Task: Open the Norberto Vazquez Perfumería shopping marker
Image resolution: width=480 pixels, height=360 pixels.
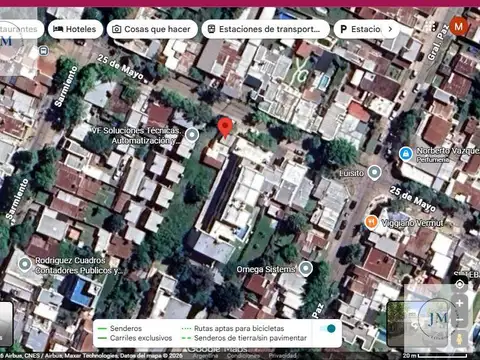Action: click(405, 154)
